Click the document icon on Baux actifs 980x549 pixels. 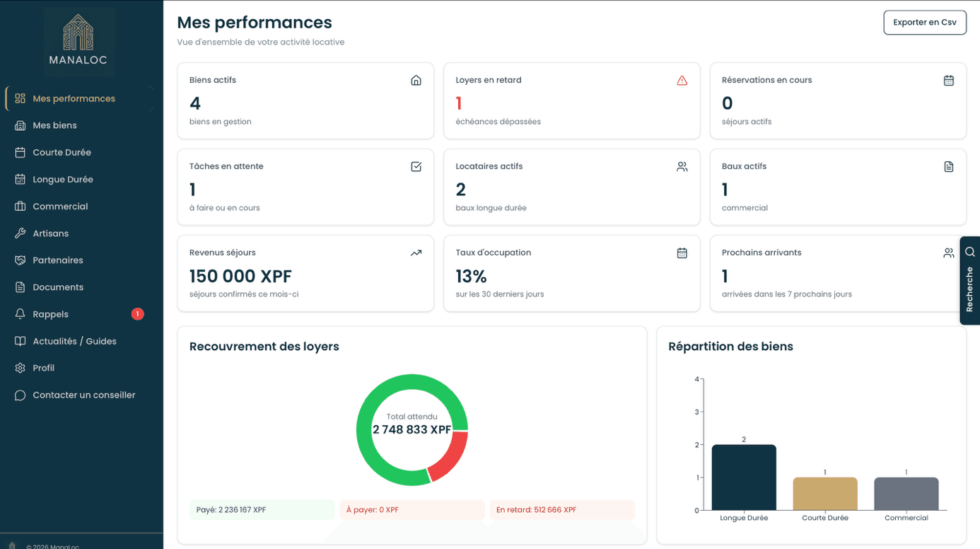click(x=948, y=167)
